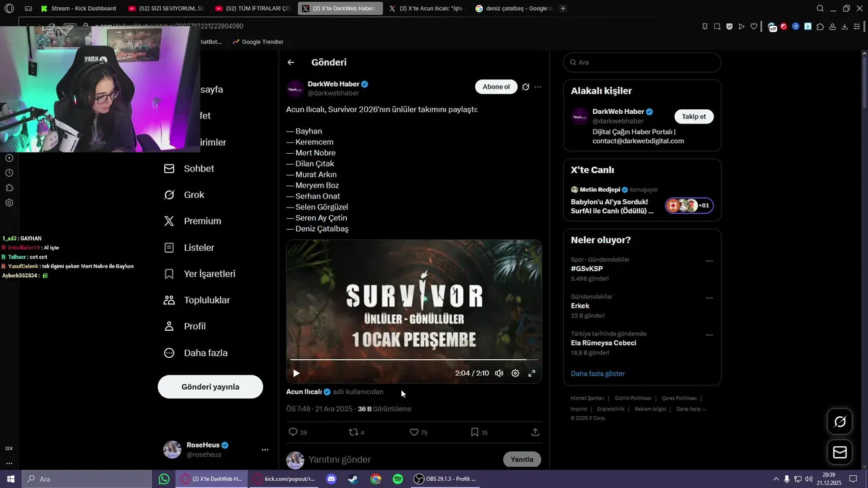Focus the X Ara search field
Viewport: 868px width, 488px height.
642,62
